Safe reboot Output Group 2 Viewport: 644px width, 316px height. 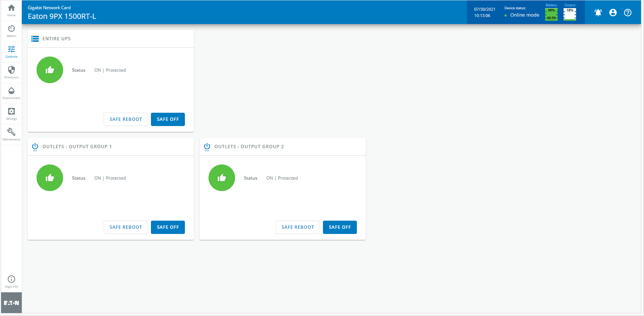point(298,227)
